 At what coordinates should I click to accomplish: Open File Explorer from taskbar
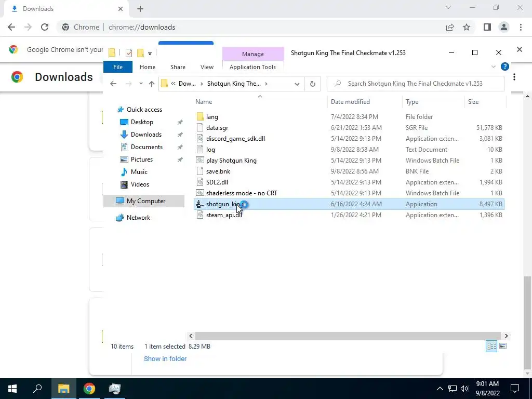[63, 389]
